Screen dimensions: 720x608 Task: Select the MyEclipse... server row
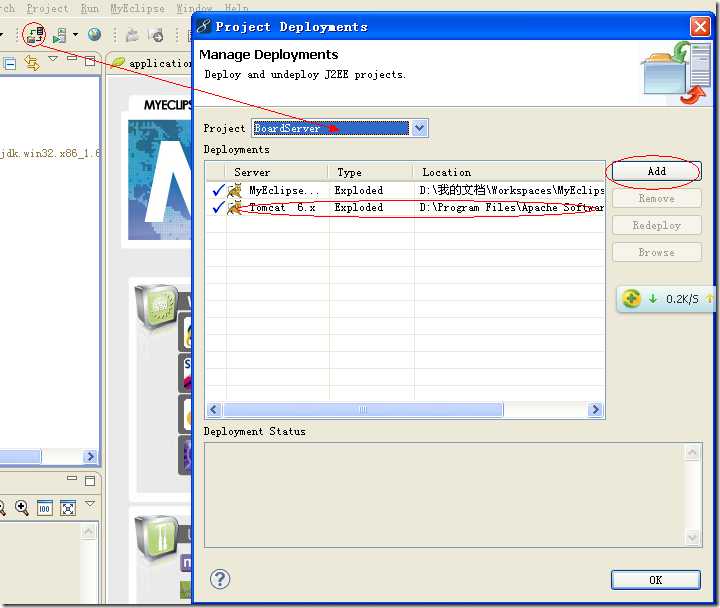click(x=405, y=190)
